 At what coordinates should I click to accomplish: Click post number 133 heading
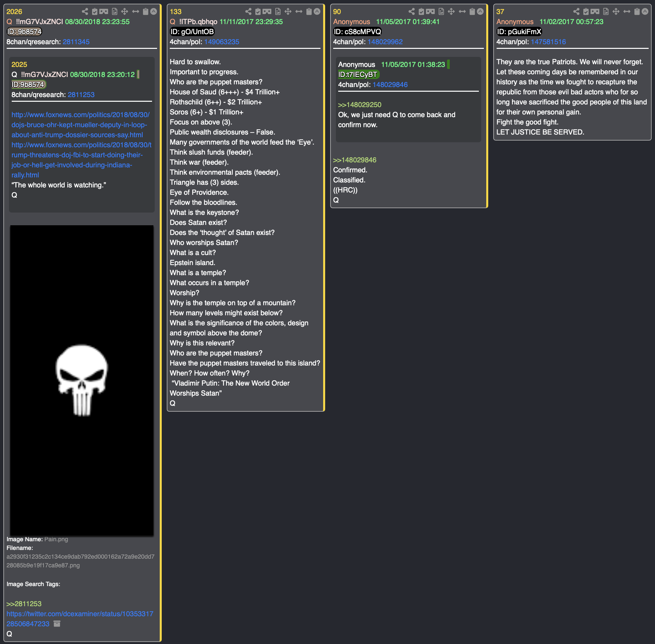point(175,11)
